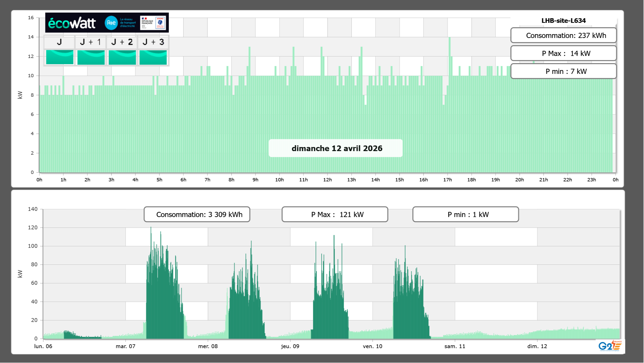This screenshot has height=363, width=644.
Task: Click the J + 1 header label
Action: 90,42
